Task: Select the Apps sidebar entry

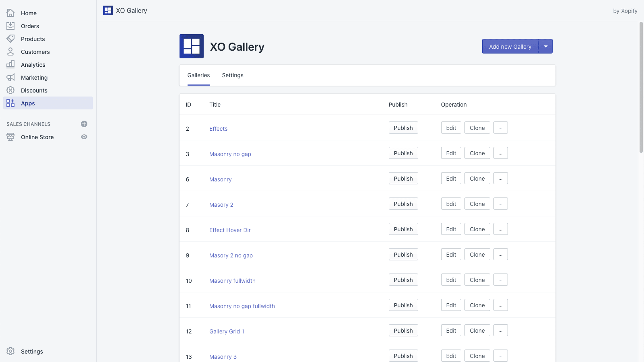Action: click(28, 103)
